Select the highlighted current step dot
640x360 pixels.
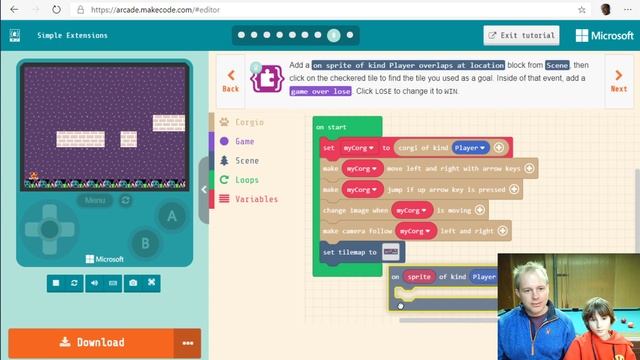pyautogui.click(x=333, y=36)
